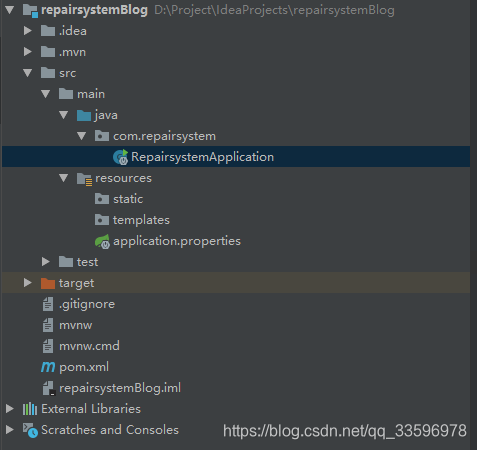Select the .mvn label
477x450 pixels.
pyautogui.click(x=72, y=52)
